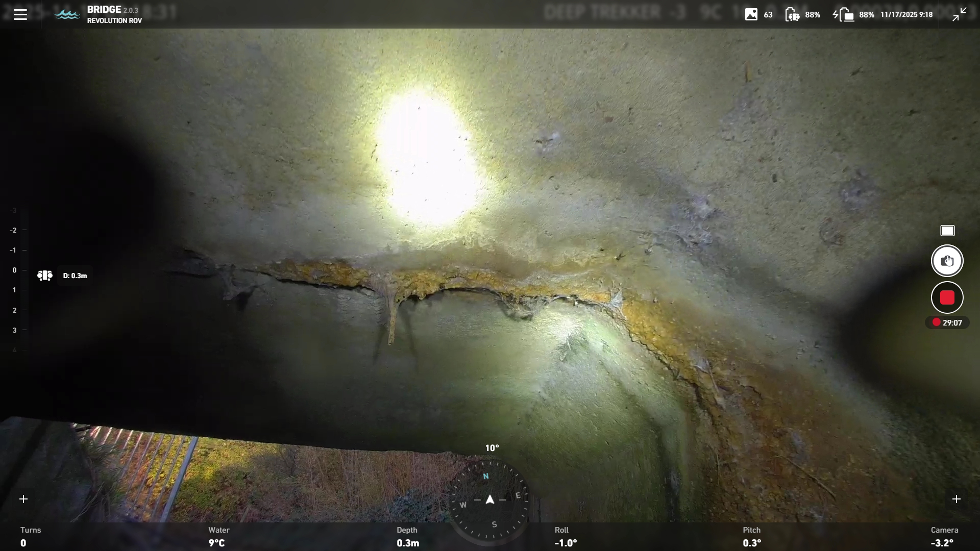
Task: Expand the bottom-left plus panel
Action: [23, 499]
